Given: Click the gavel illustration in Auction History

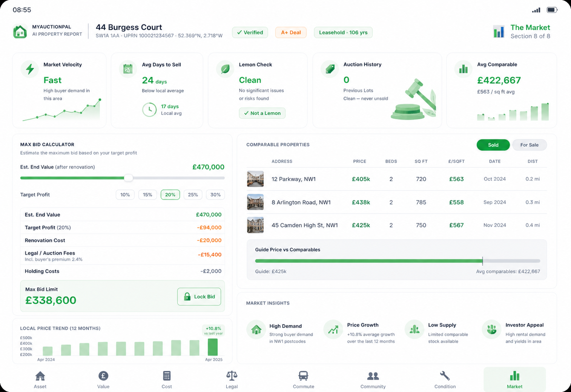Looking at the screenshot, I should coord(414,100).
